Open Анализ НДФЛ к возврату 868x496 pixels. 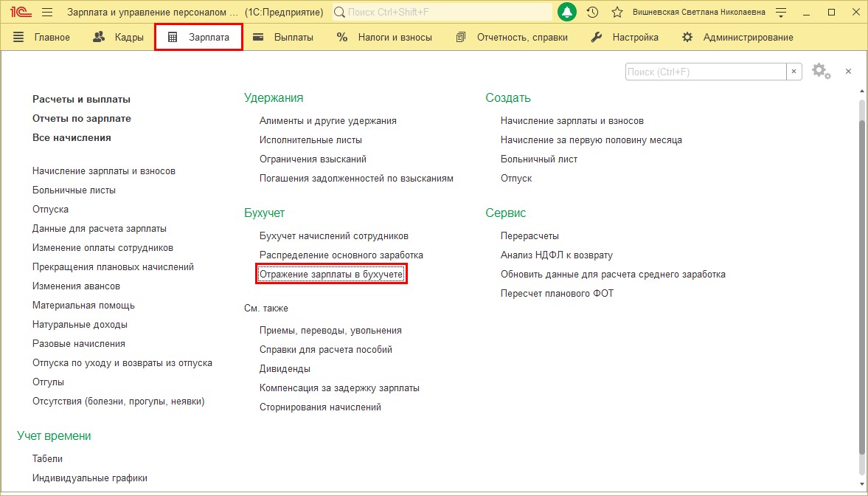click(556, 255)
